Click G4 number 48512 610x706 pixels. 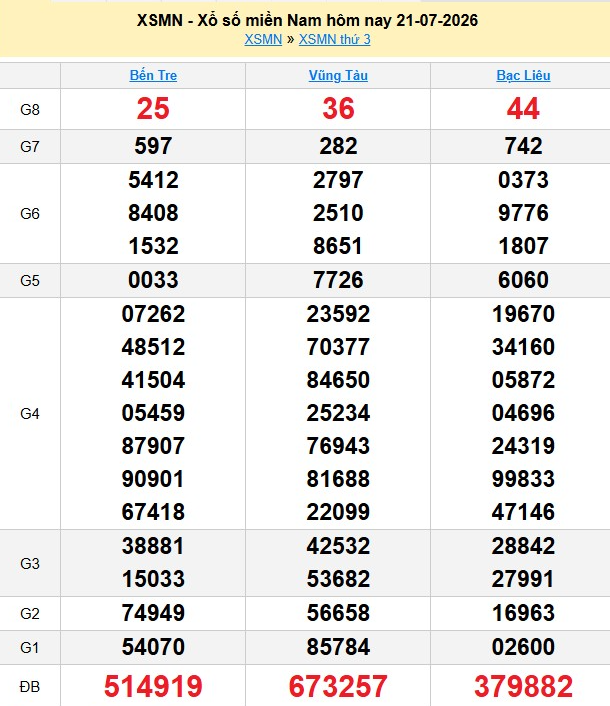tap(153, 347)
